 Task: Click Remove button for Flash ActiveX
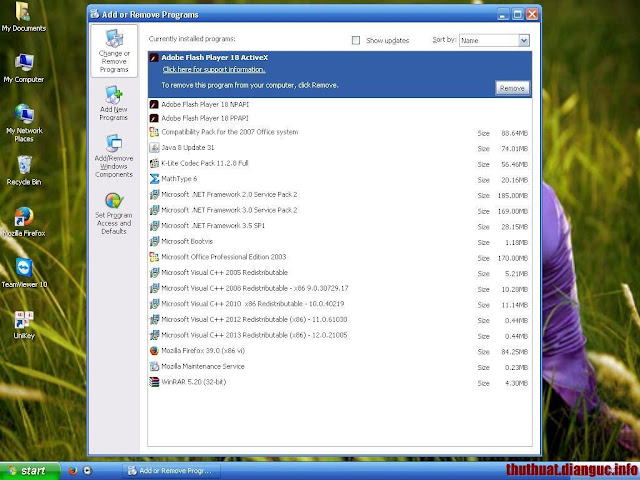click(x=512, y=88)
